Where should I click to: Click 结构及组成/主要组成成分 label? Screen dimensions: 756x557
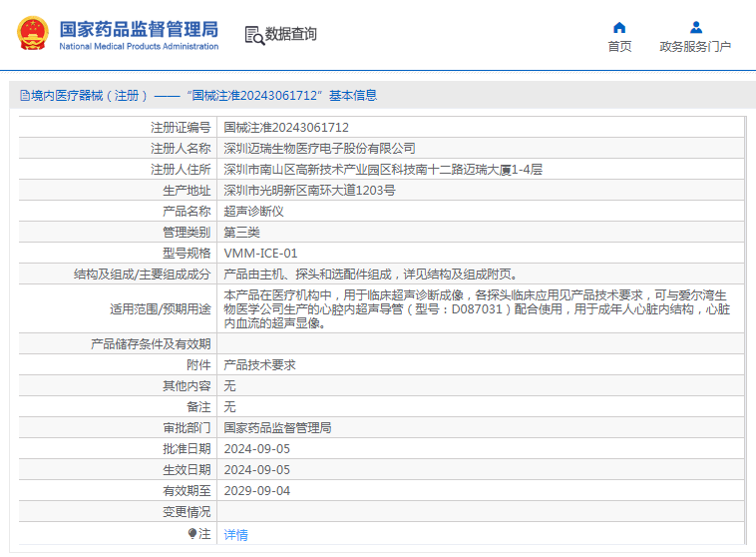tap(143, 275)
